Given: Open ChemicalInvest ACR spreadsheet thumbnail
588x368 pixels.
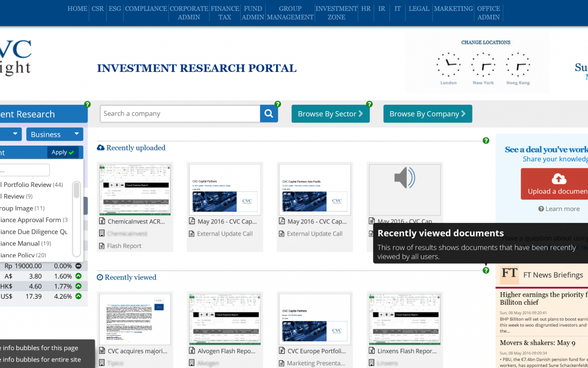Looking at the screenshot, I should click(135, 190).
